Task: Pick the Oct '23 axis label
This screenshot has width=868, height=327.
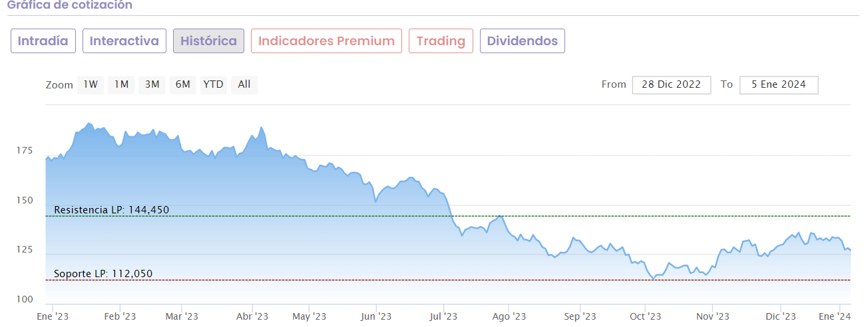Action: coord(645,316)
